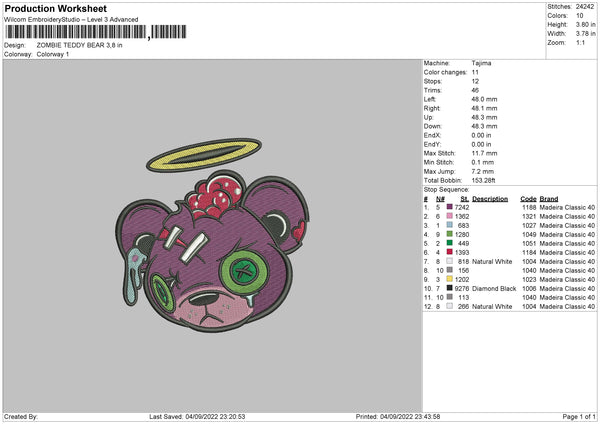Screen dimensions: 600x424
Task: Select the Code column header
Action: [x=528, y=199]
